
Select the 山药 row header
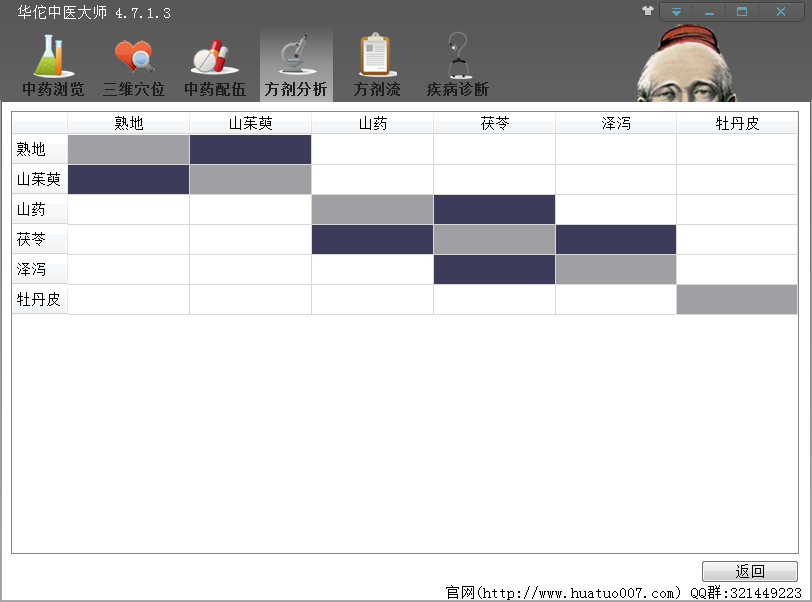(x=40, y=209)
